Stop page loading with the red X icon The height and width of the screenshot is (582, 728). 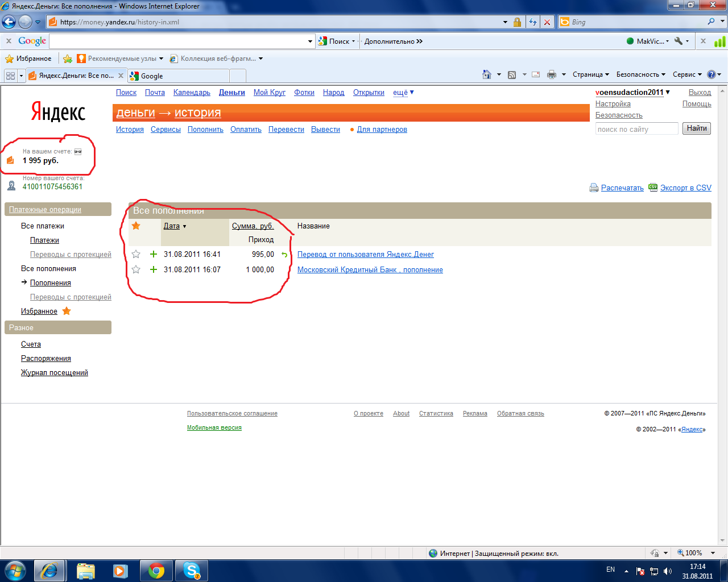(547, 22)
